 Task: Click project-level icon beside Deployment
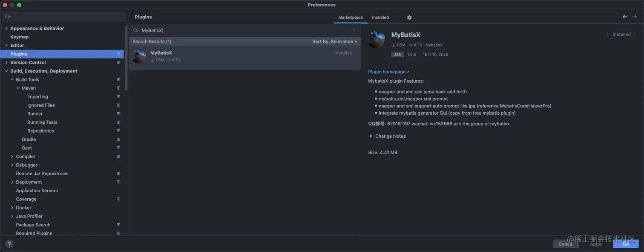(118, 182)
